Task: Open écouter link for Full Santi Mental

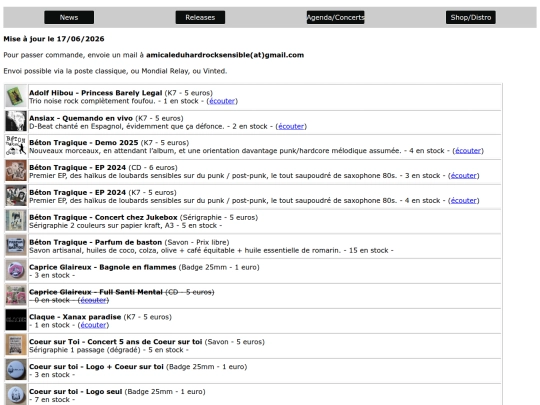Action: click(x=93, y=300)
